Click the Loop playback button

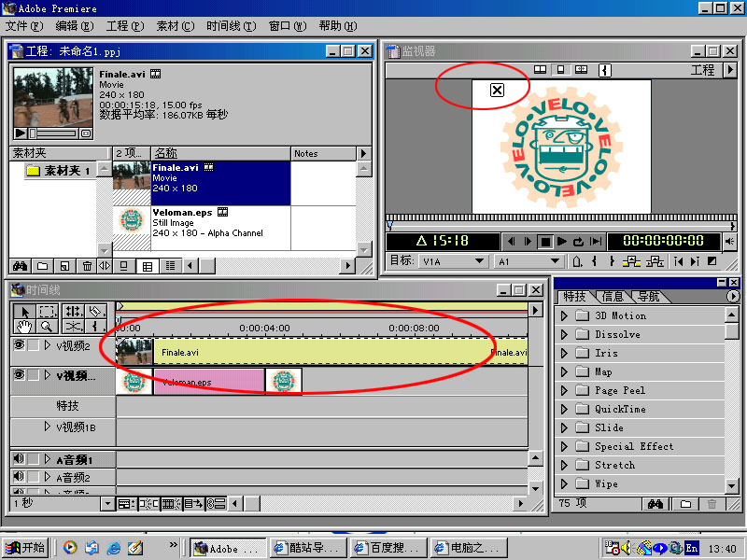coord(578,242)
